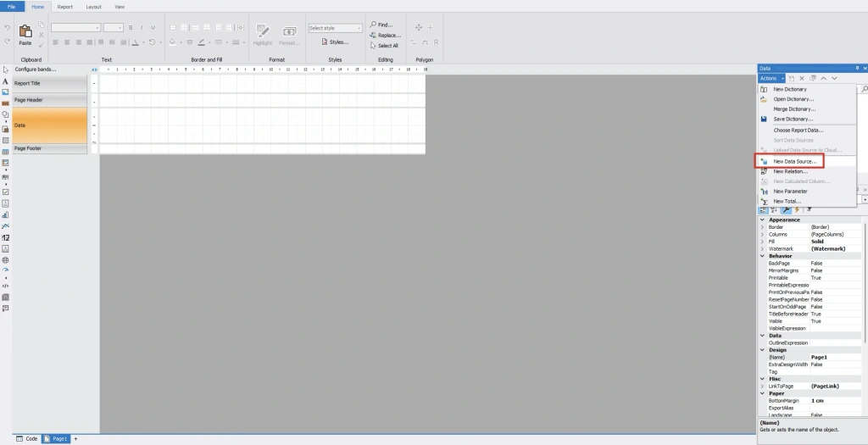Click the Cut scissors icon

41,35
